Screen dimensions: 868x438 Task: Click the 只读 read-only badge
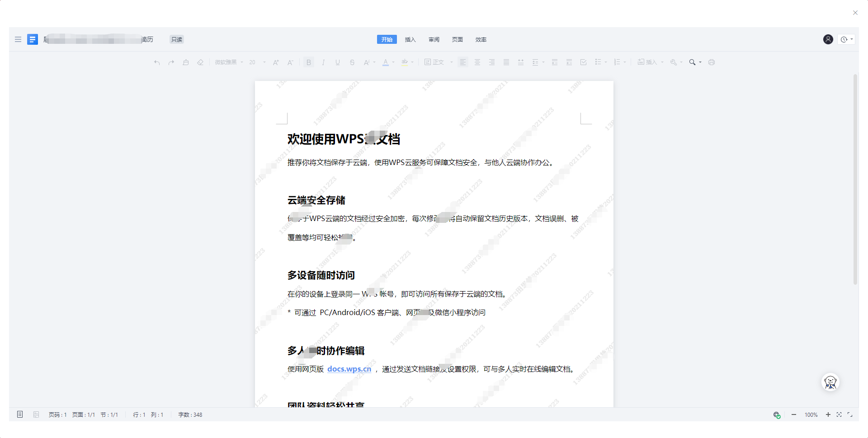pos(177,39)
